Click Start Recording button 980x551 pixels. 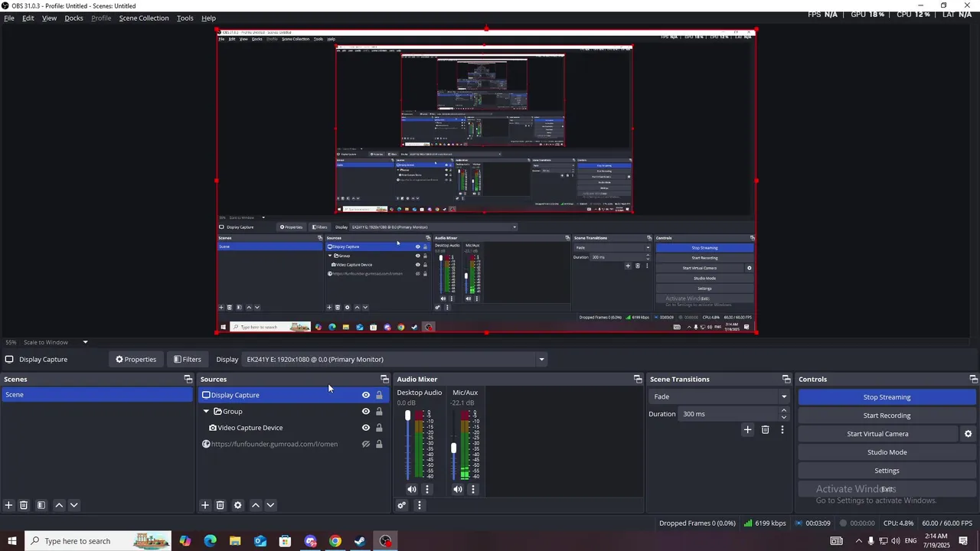887,416
